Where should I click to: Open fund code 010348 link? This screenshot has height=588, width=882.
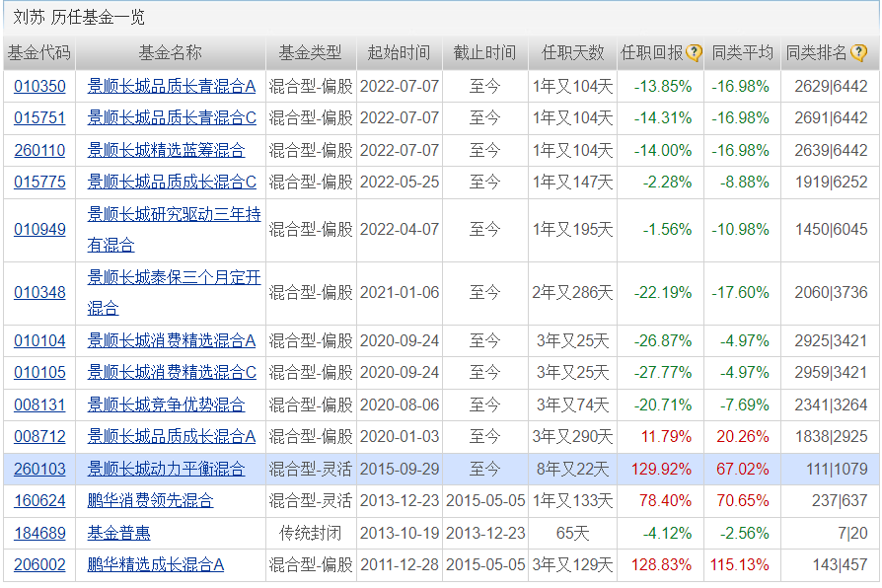pyautogui.click(x=39, y=292)
